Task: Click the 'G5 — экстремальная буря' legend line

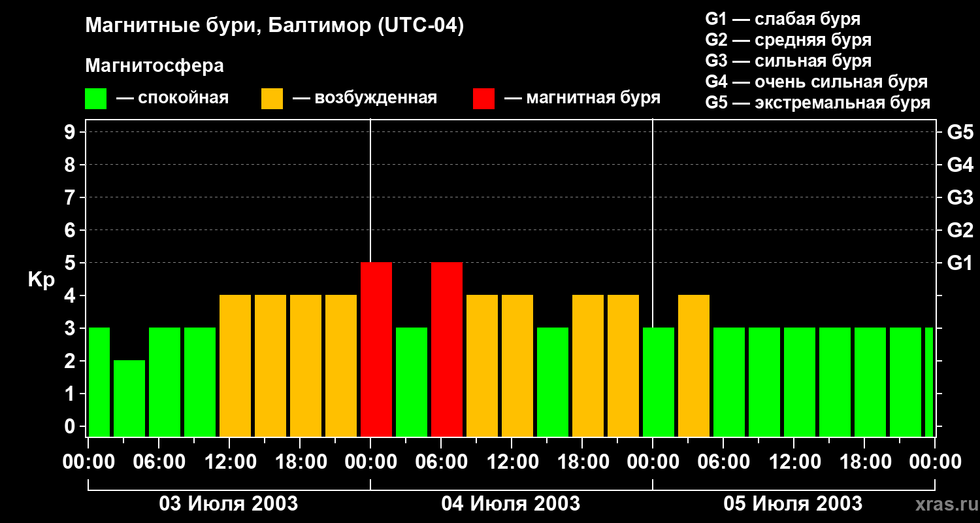Action: click(817, 103)
